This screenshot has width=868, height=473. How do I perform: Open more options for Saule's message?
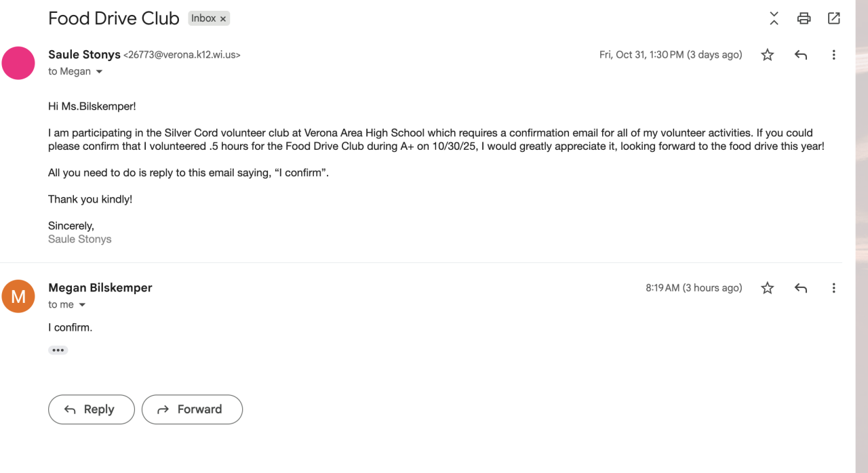834,55
